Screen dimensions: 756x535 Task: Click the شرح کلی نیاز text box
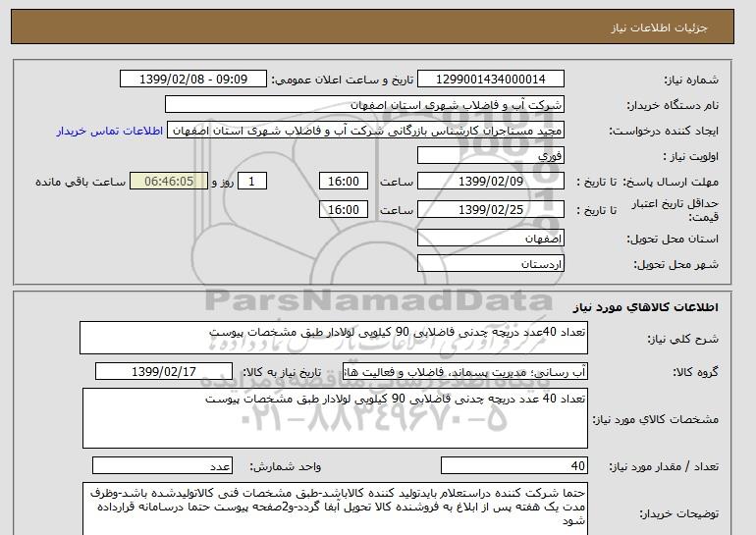point(334,338)
